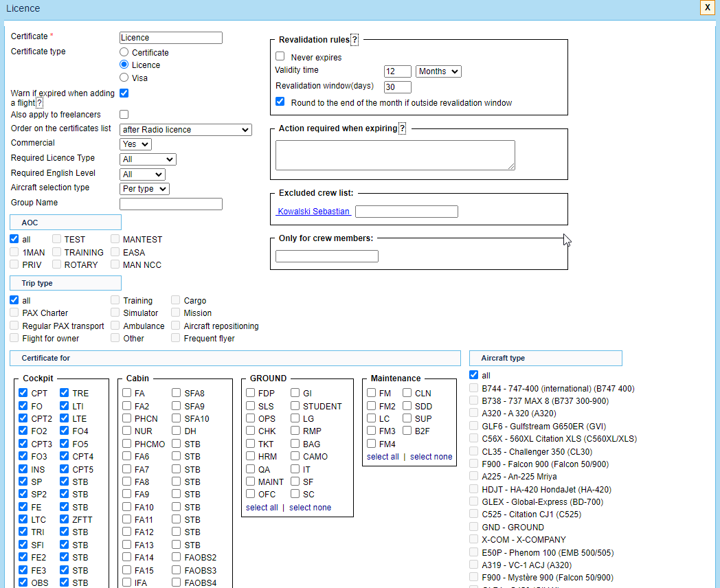This screenshot has height=588, width=720.
Task: Open Kowalski Sebastian excluded crew link
Action: [313, 212]
